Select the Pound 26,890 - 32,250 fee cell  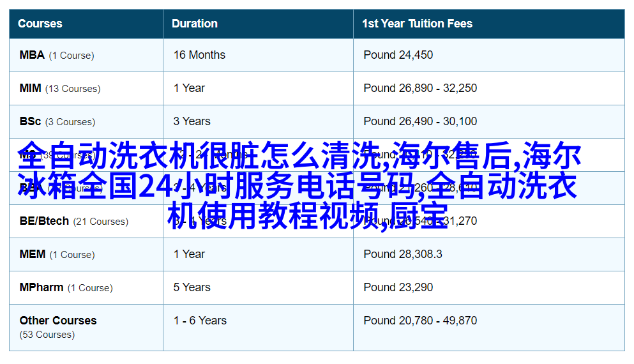coord(420,88)
